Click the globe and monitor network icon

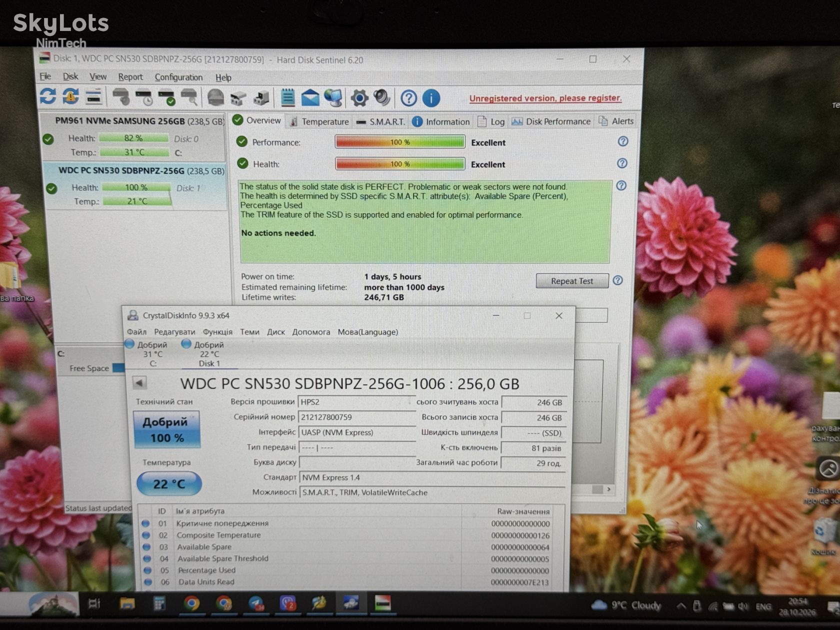(x=333, y=97)
